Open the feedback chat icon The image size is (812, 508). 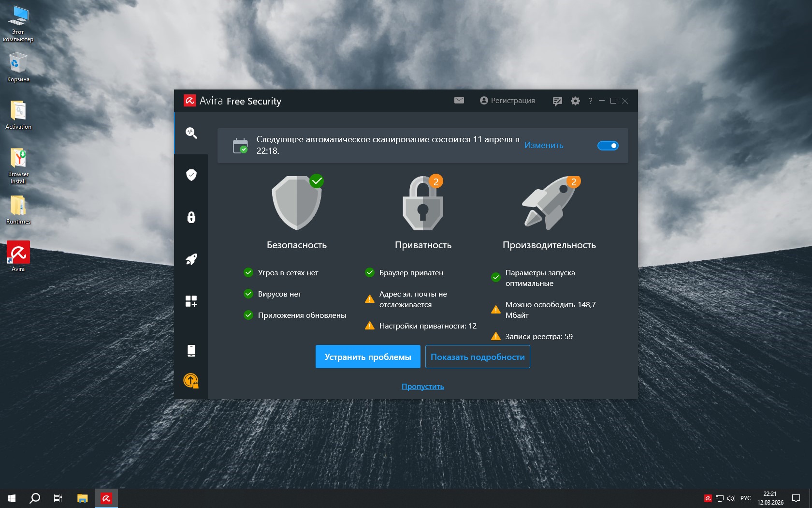(557, 101)
